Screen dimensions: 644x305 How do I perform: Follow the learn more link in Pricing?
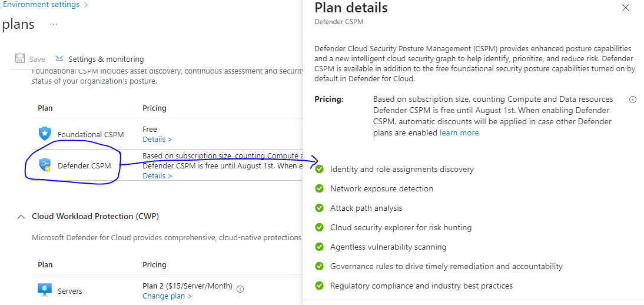[459, 132]
